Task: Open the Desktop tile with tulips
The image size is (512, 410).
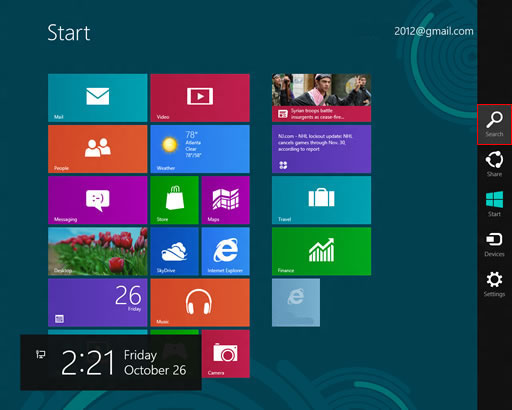Action: [x=98, y=251]
